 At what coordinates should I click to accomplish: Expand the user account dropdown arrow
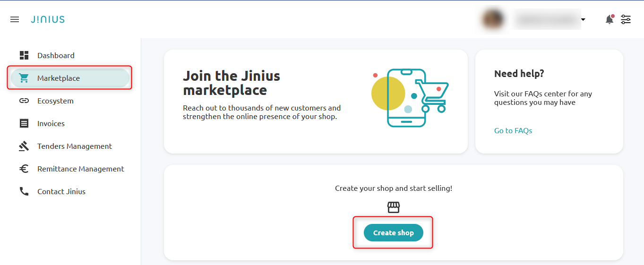point(583,19)
